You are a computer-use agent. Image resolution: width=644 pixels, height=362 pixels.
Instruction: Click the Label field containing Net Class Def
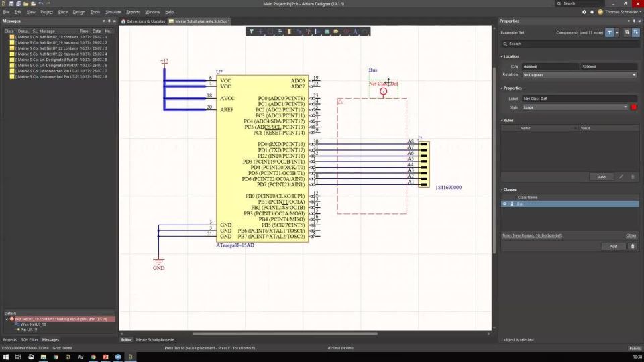tap(580, 99)
